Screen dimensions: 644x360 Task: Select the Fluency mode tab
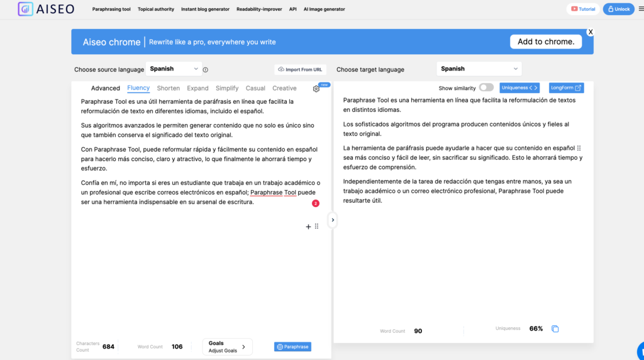[x=138, y=88]
